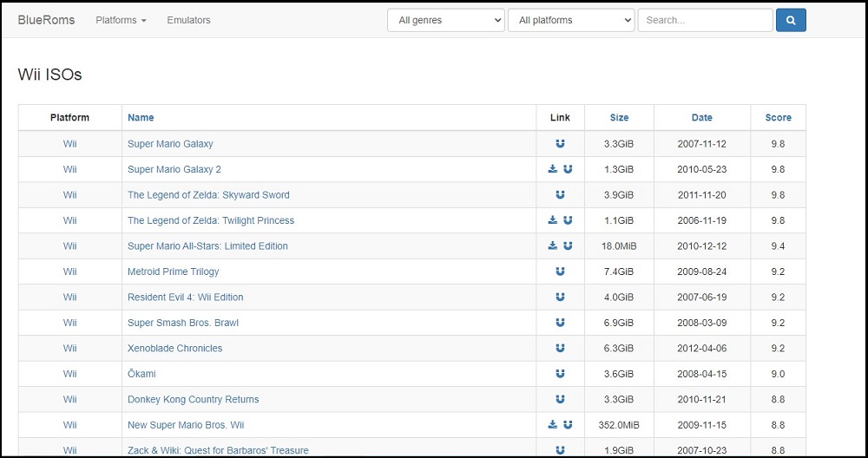868x458 pixels.
Task: Select the date 2008-03-09
Action: [702, 323]
